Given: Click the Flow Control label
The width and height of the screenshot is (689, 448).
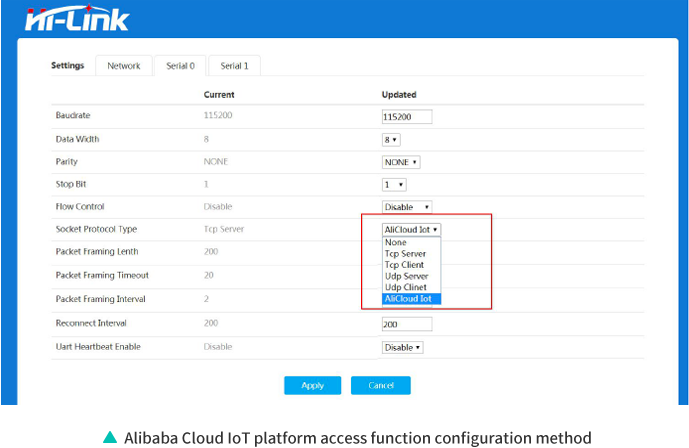Looking at the screenshot, I should 80,206.
